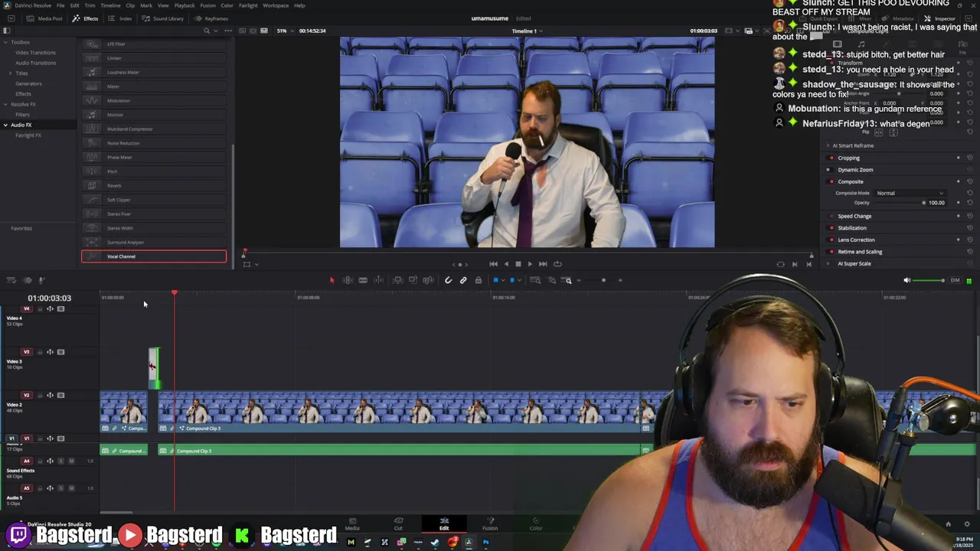
Task: Click the small clip on Video 3 track
Action: 154,368
